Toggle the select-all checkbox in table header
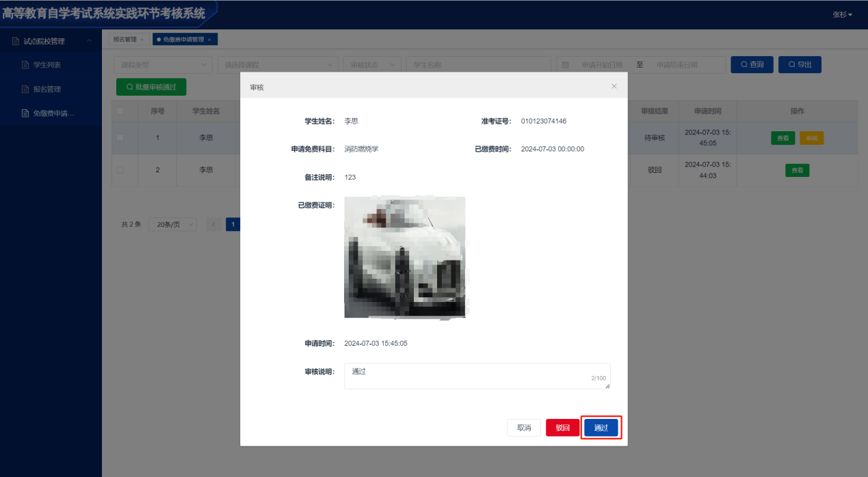This screenshot has height=477, width=868. [120, 111]
